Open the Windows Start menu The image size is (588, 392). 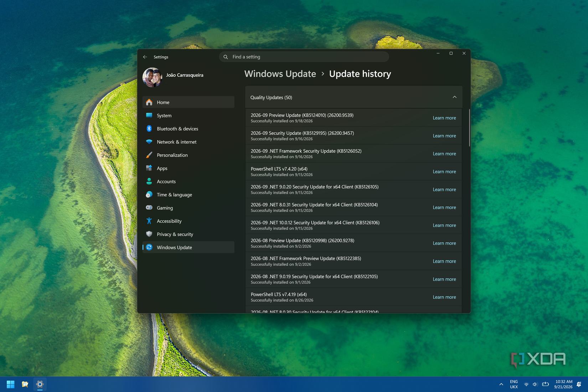(x=11, y=384)
